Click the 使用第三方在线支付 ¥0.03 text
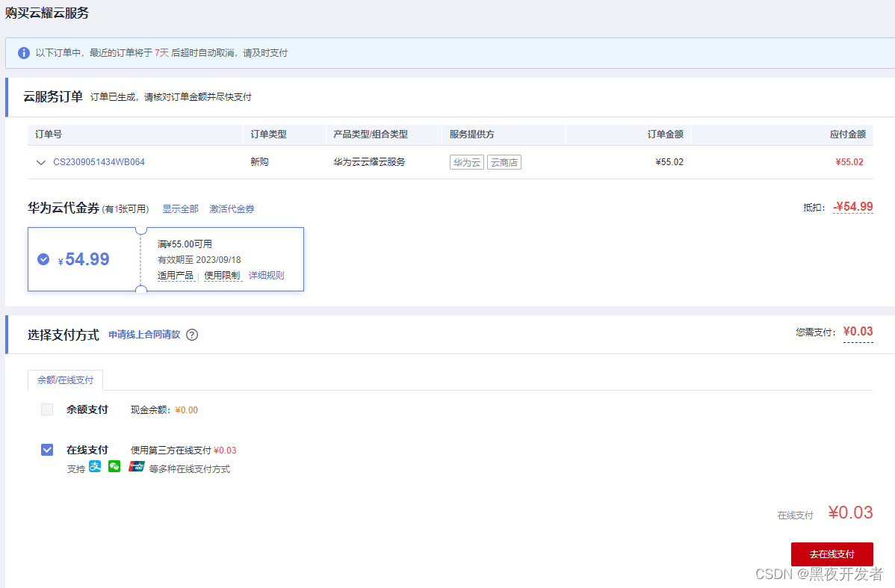895x588 pixels. coord(183,451)
